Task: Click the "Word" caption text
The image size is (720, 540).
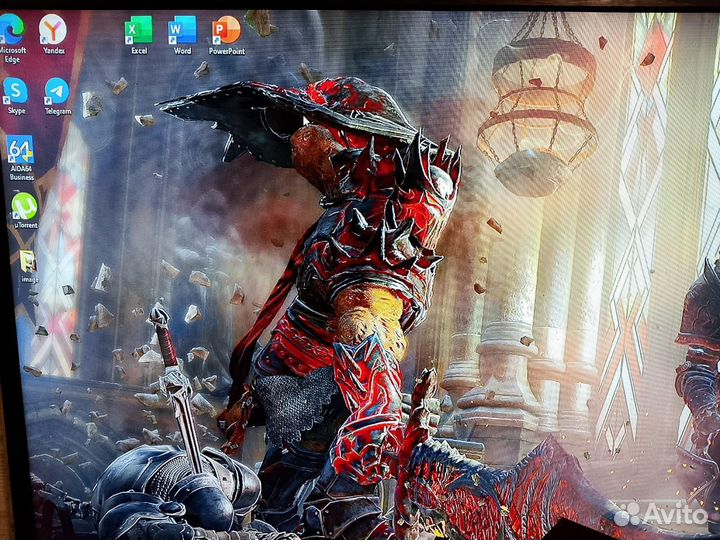Action: pyautogui.click(x=182, y=51)
